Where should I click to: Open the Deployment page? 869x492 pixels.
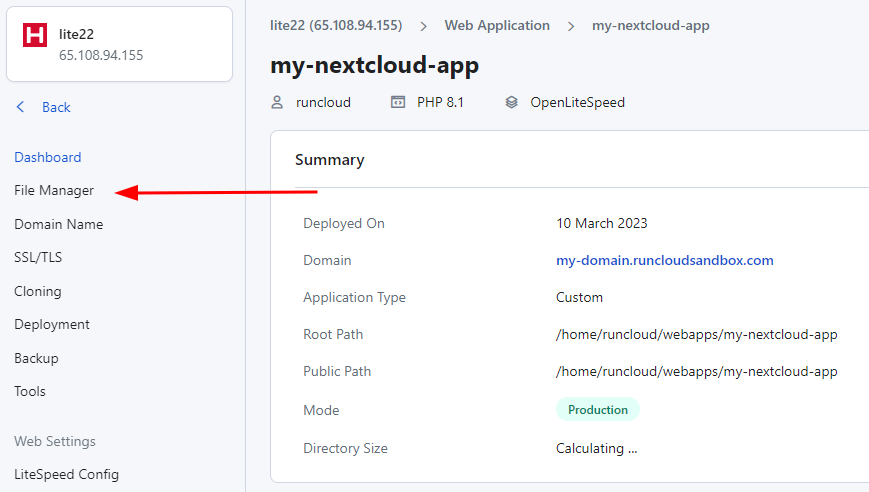pos(52,324)
